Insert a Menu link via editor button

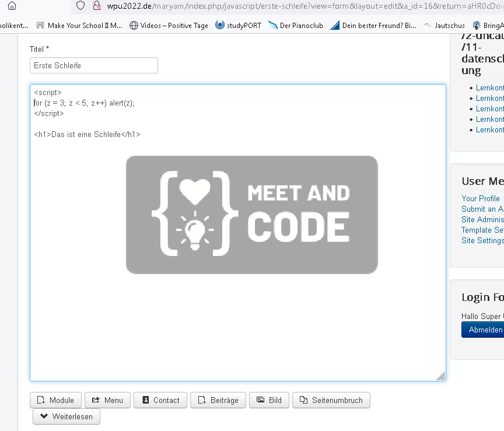click(108, 400)
